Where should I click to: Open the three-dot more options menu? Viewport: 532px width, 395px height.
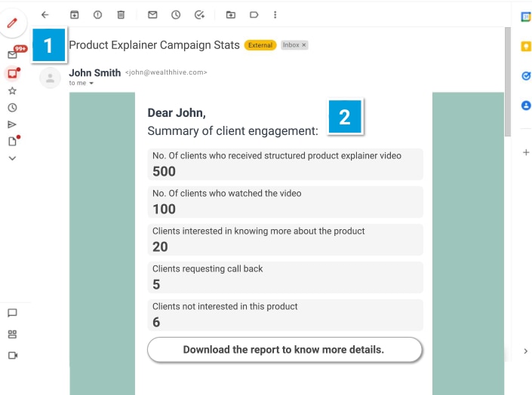[275, 14]
